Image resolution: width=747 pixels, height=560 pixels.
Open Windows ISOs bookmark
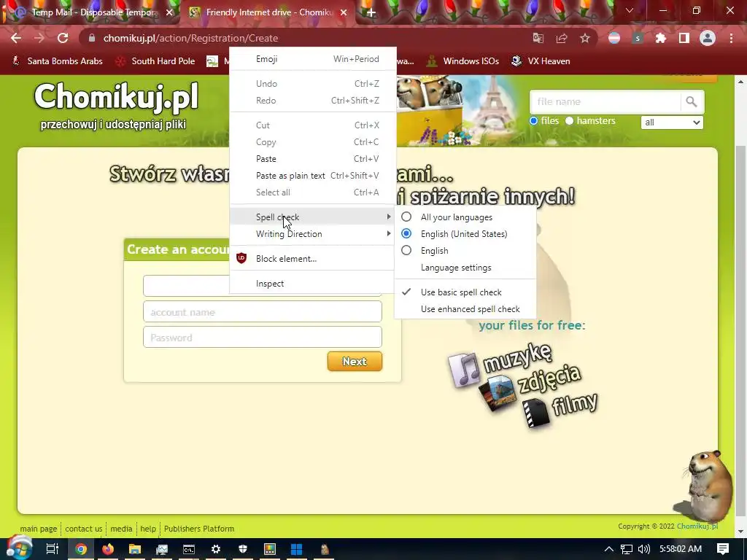[462, 61]
